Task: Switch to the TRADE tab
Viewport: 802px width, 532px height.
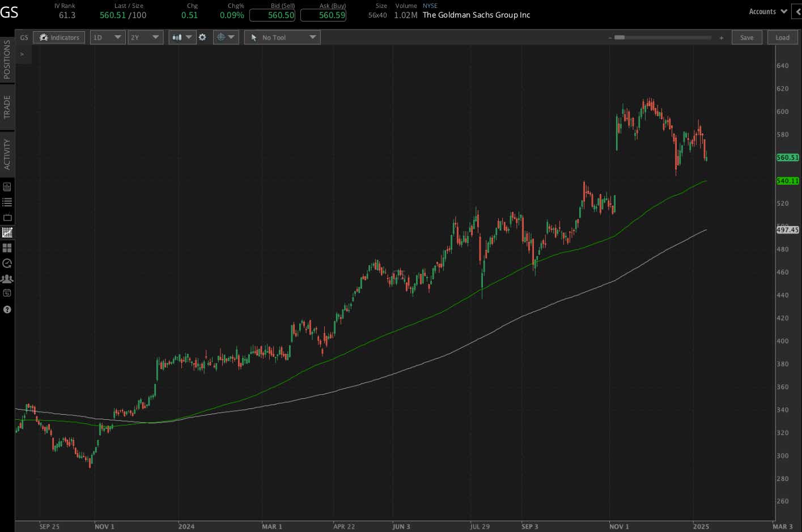Action: 7,107
